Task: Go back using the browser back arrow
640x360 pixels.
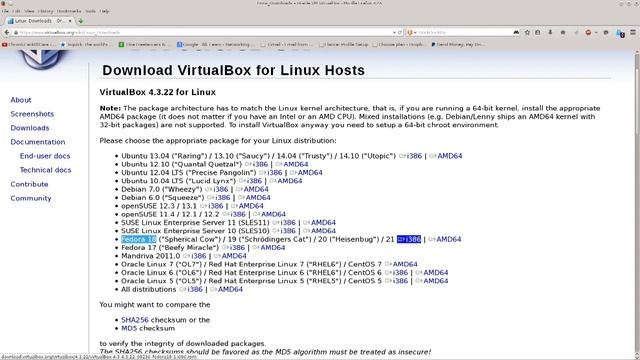Action: point(7,32)
